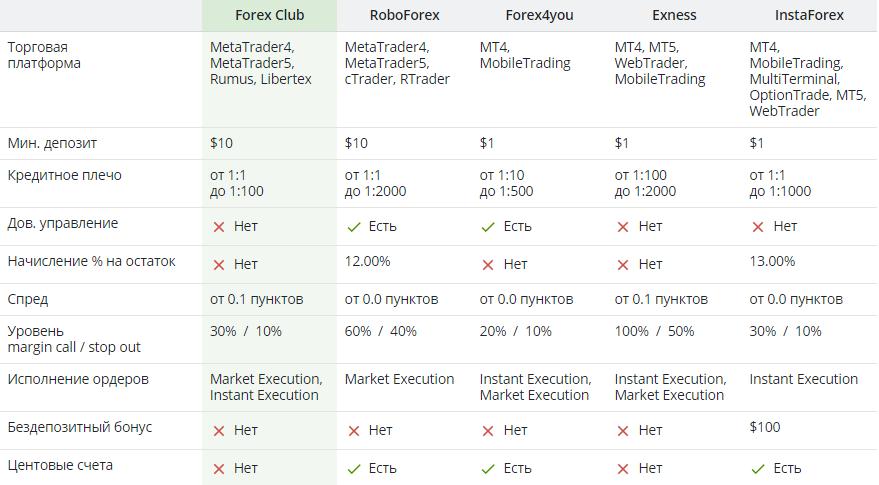
Task: Click the InstaForex 13.00% interest value
Action: (772, 261)
